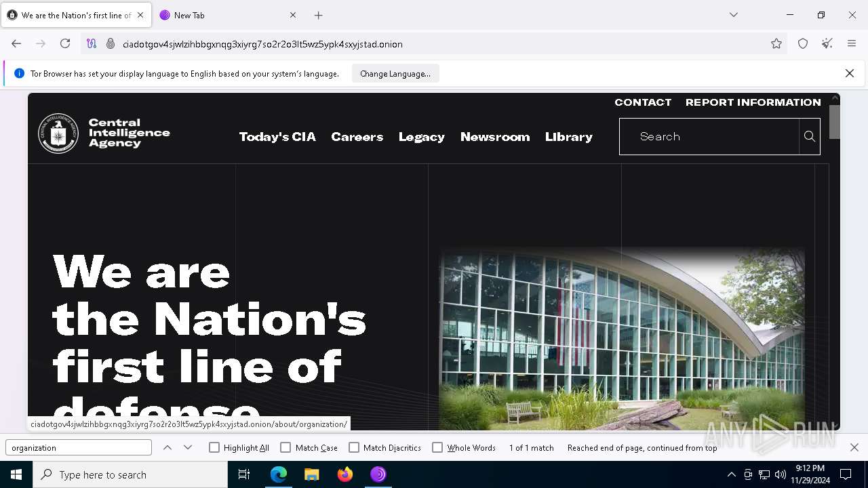Open the Legacy menu item
The width and height of the screenshot is (868, 488).
(422, 136)
